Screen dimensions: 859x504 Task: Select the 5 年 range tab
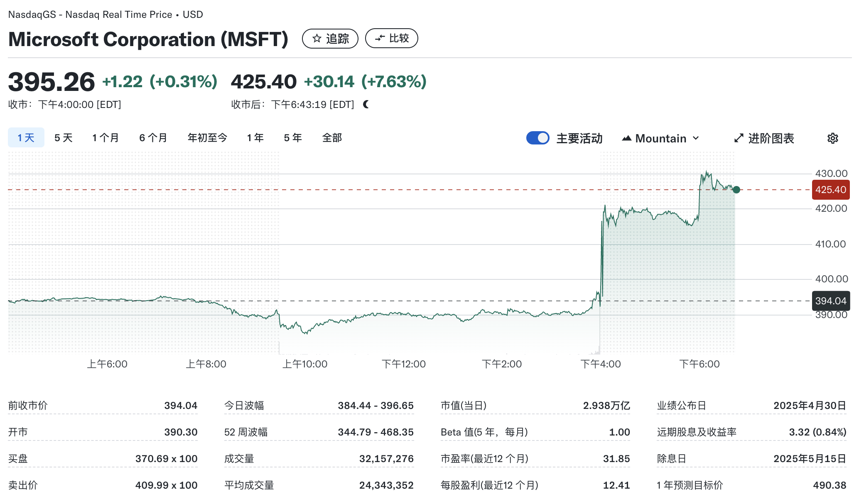(x=293, y=138)
